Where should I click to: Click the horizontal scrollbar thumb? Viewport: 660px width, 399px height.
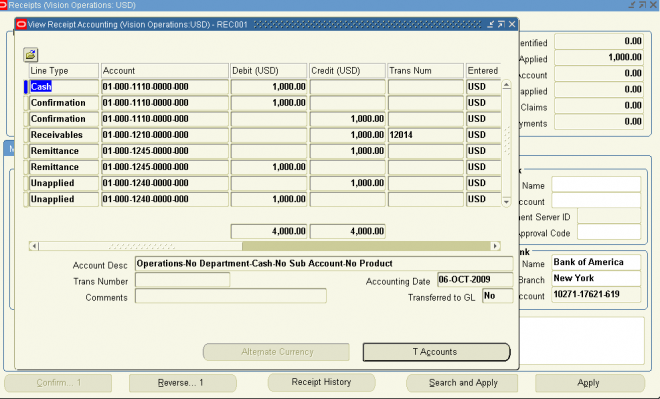pos(141,246)
